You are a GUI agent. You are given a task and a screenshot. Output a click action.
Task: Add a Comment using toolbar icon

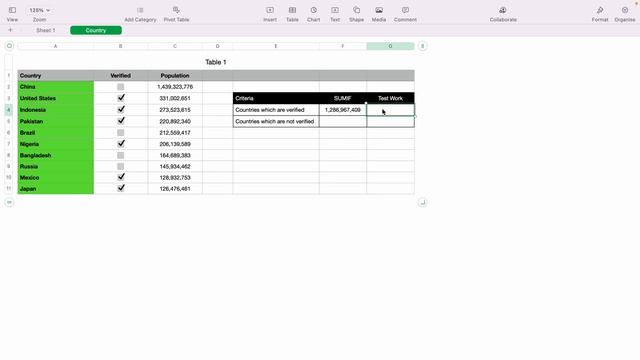coord(405,10)
